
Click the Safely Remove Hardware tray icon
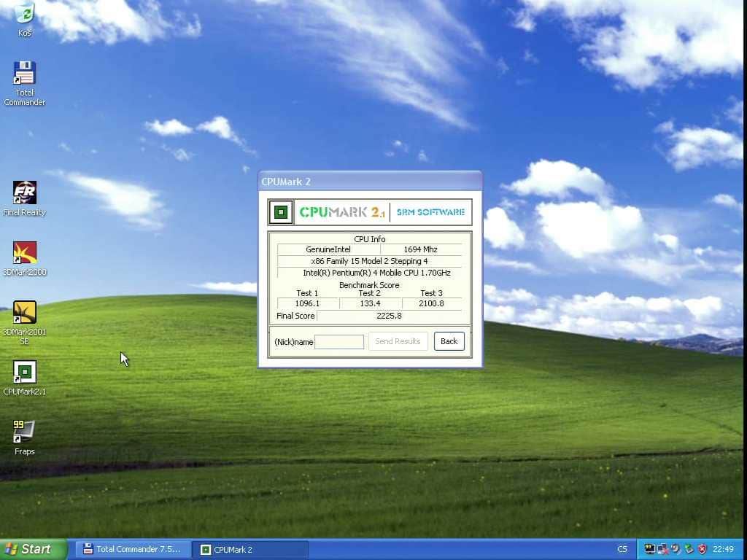point(689,549)
